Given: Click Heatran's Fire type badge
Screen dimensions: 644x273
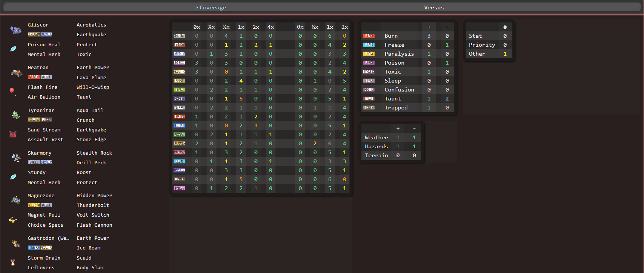Looking at the screenshot, I should tap(34, 77).
